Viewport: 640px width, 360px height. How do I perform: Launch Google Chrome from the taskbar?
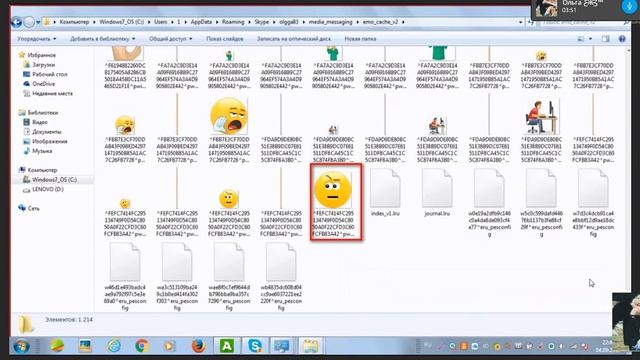(x=142, y=346)
